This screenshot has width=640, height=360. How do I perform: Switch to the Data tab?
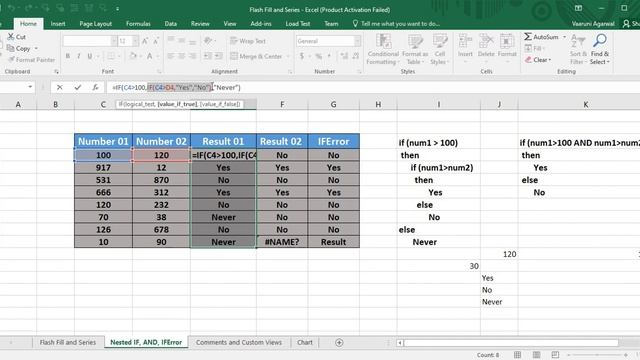171,24
